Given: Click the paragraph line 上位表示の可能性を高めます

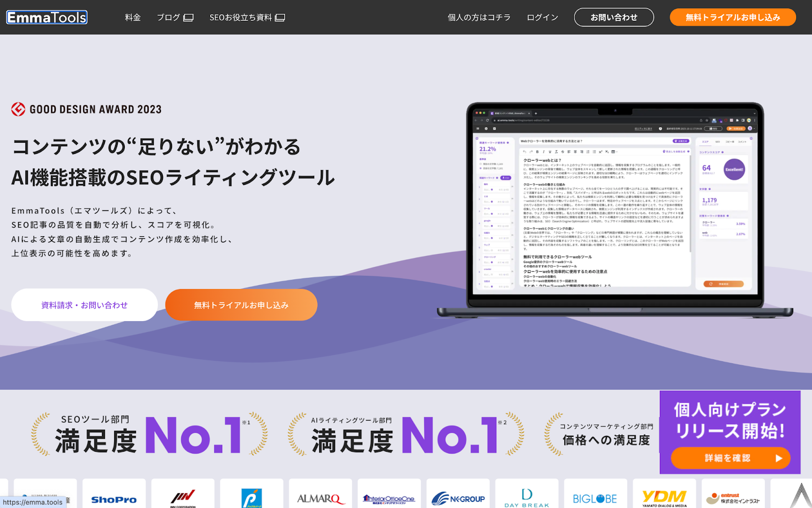Looking at the screenshot, I should pos(73,253).
